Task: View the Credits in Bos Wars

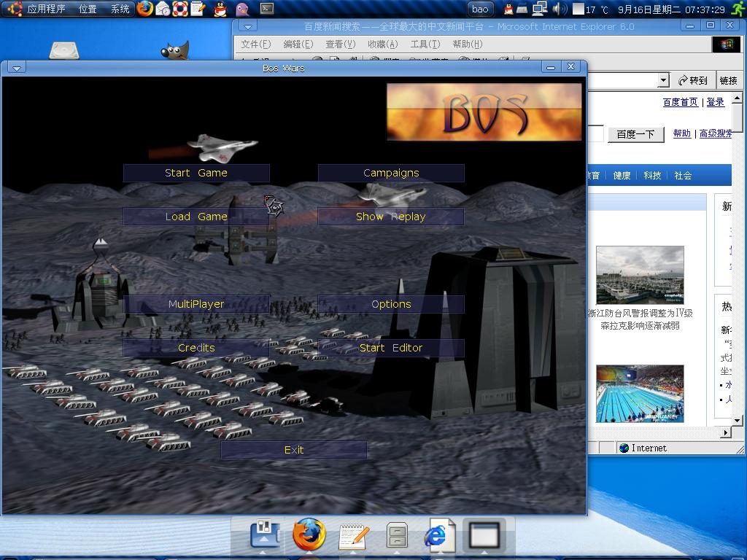Action: [x=196, y=348]
